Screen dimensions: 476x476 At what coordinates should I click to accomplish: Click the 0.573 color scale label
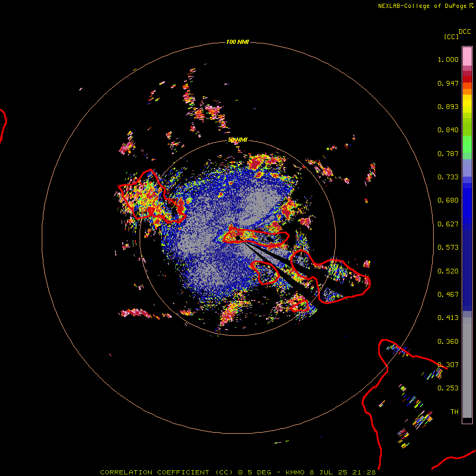(448, 248)
